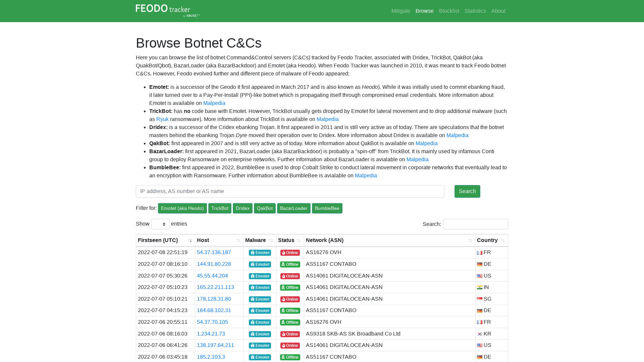Viewport: 644px width, 362px height.
Task: Open About nav item
Action: pyautogui.click(x=498, y=11)
